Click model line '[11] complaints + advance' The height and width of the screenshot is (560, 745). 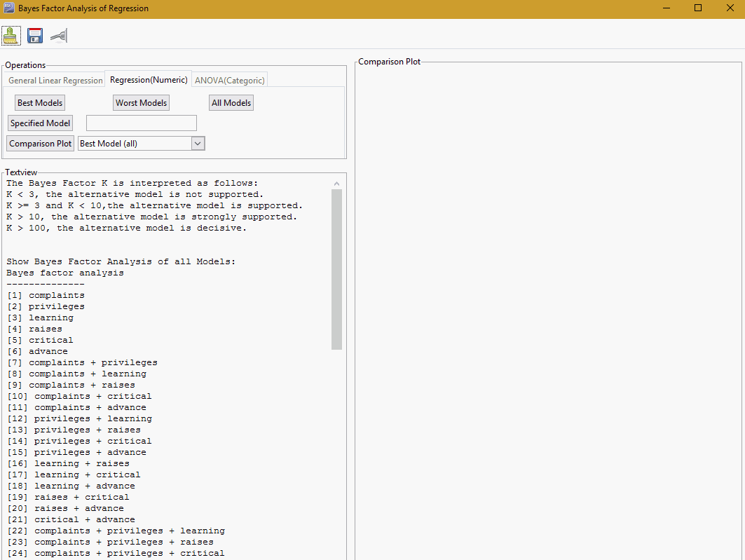[76, 408]
